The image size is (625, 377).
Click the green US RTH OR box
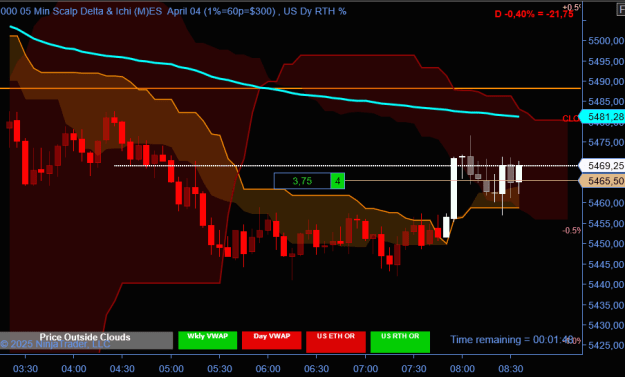(400, 342)
